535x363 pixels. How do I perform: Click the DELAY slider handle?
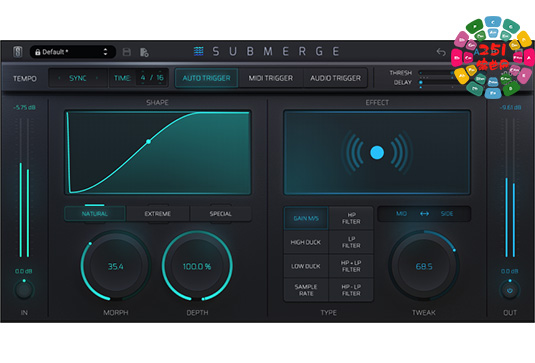(x=421, y=82)
